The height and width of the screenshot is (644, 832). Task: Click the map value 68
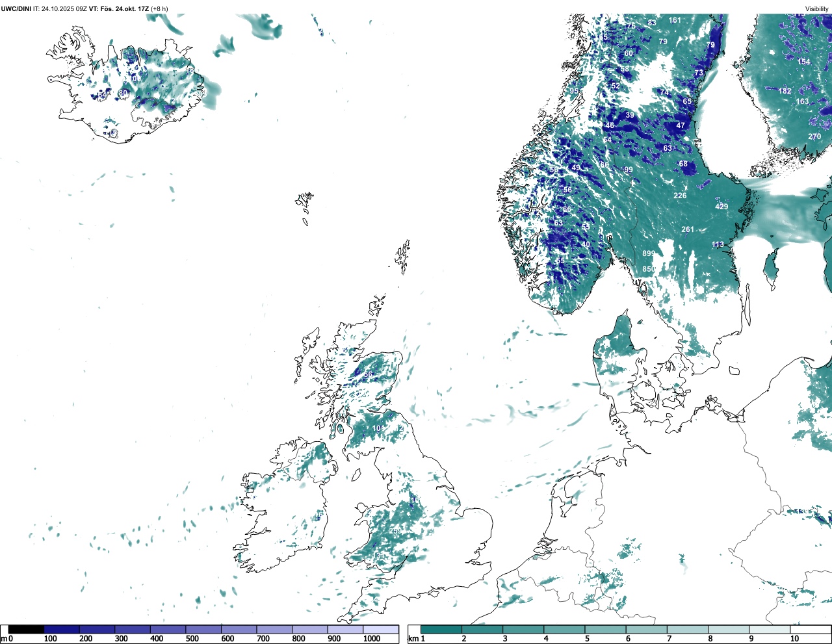pyautogui.click(x=683, y=164)
